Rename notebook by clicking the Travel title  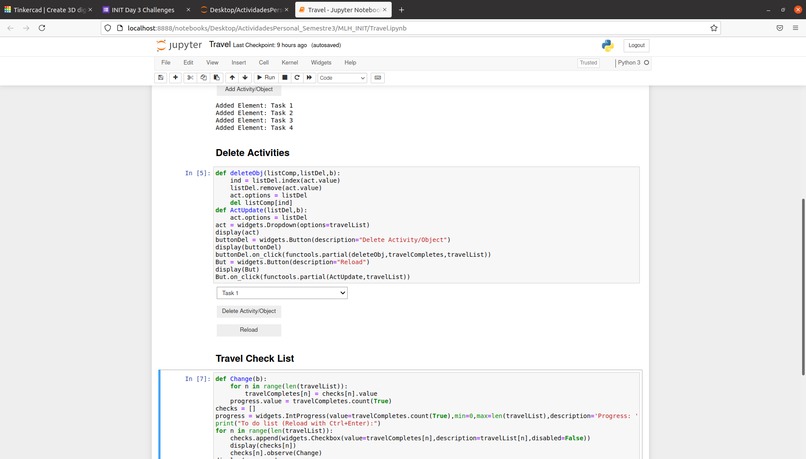219,45
